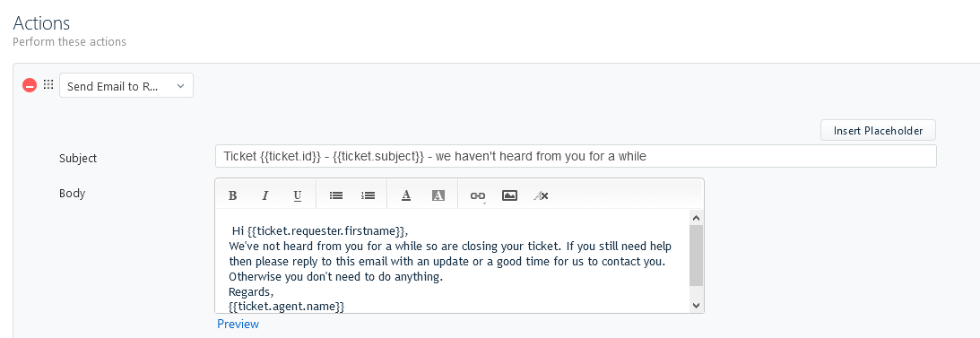Toggle underline formatting in the editor
Image resolution: width=980 pixels, height=338 pixels.
(298, 195)
